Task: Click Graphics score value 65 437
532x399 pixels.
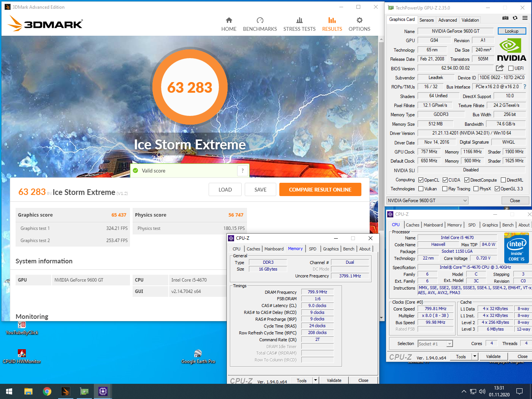Action: [x=119, y=215]
